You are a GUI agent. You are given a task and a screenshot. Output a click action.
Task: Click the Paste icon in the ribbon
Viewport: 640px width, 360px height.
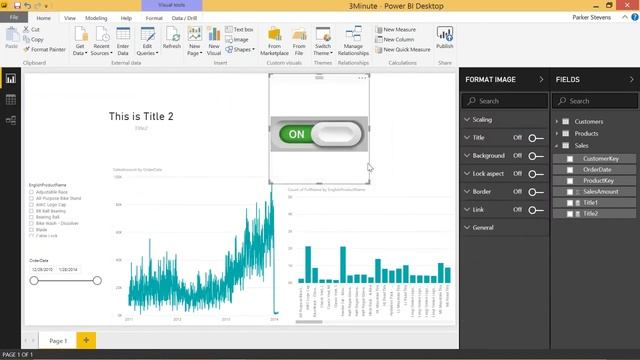pos(11,38)
